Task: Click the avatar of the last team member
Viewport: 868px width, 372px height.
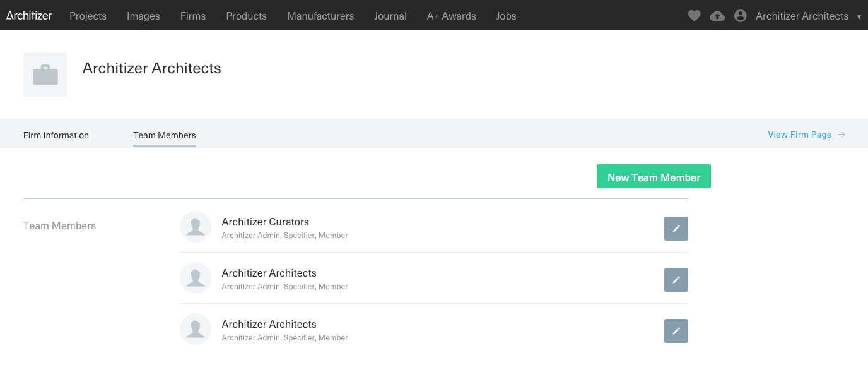Action: [x=196, y=329]
